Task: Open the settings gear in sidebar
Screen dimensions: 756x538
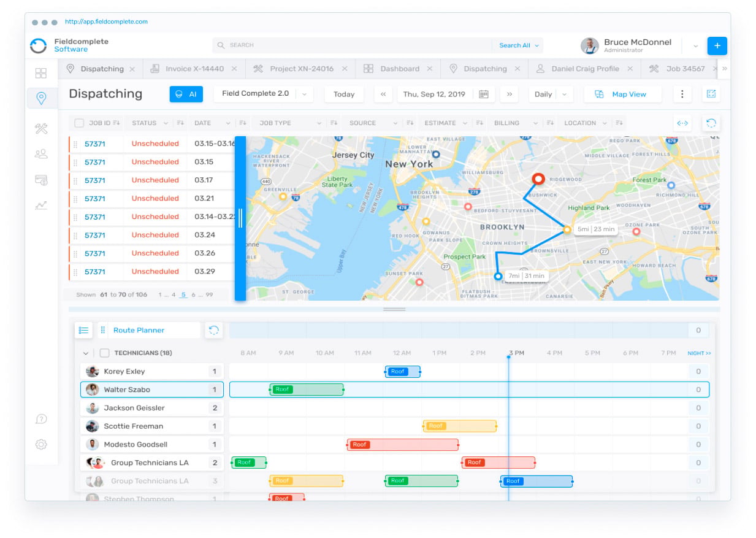Action: 41,444
